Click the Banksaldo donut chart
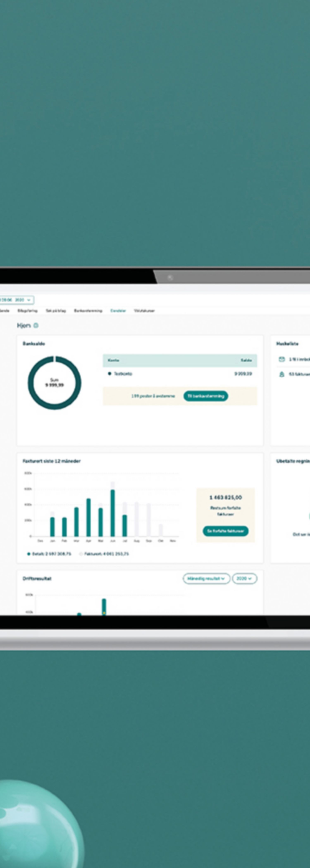 coord(54,383)
